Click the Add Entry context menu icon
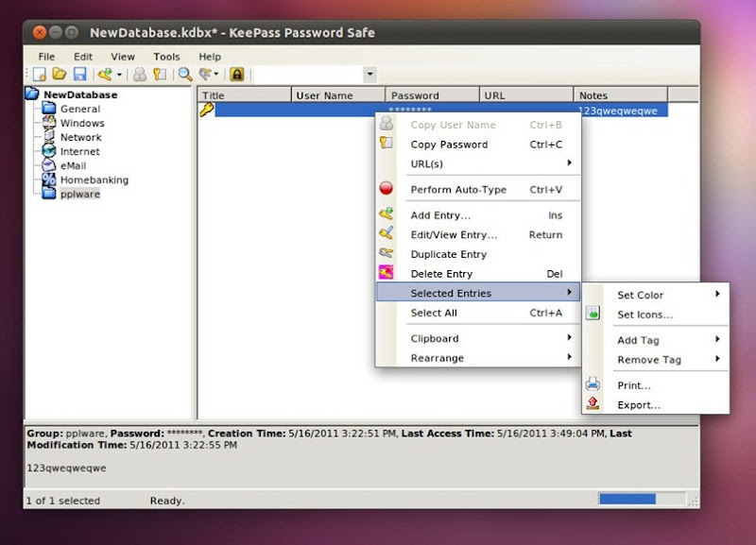 [x=387, y=213]
